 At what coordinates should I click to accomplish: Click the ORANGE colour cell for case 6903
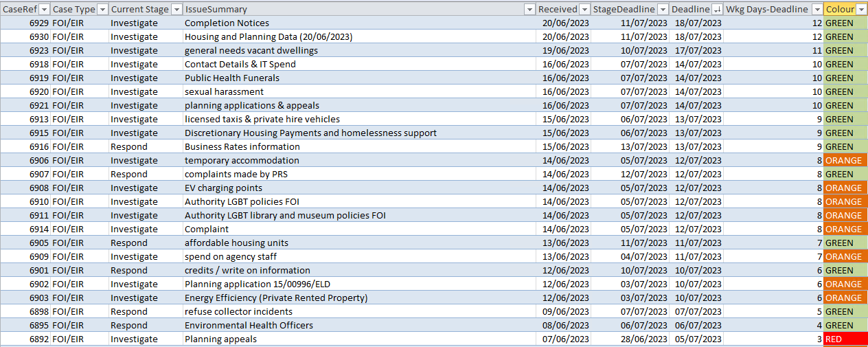click(x=846, y=298)
